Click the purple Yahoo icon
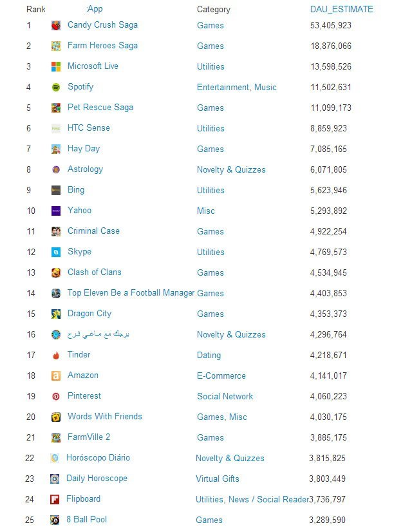Image resolution: width=412 pixels, height=532 pixels. 56,211
